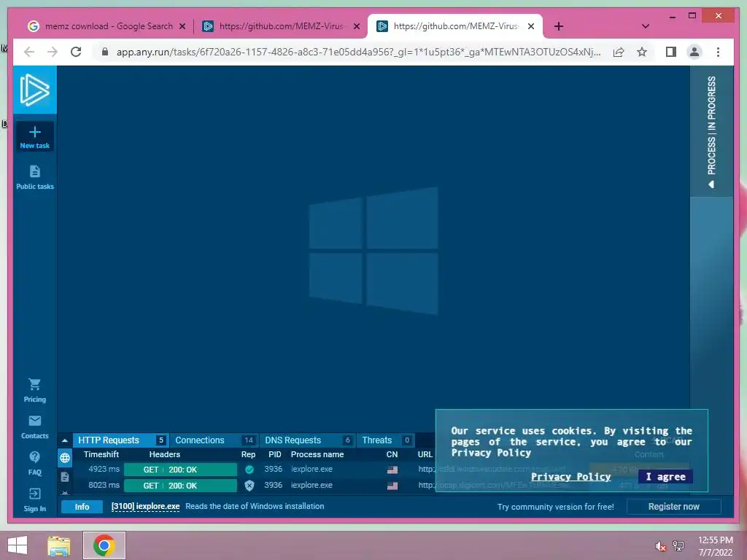Open the Contacts page

[x=35, y=427]
